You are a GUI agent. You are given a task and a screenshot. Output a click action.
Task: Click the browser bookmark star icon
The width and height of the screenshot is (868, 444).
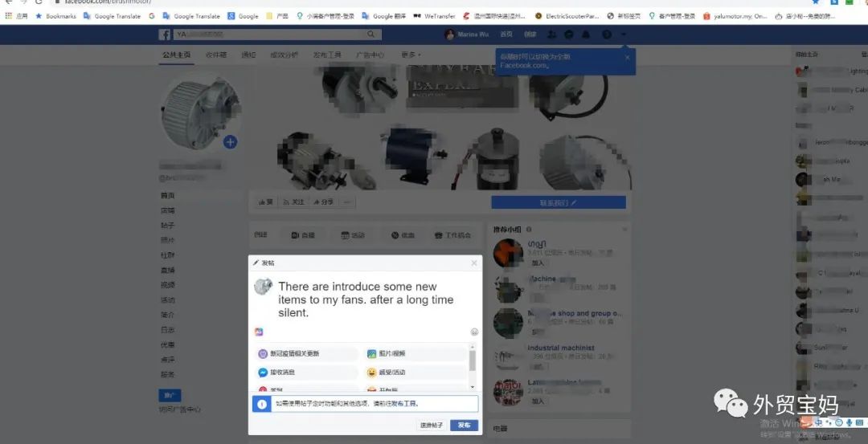point(816,2)
